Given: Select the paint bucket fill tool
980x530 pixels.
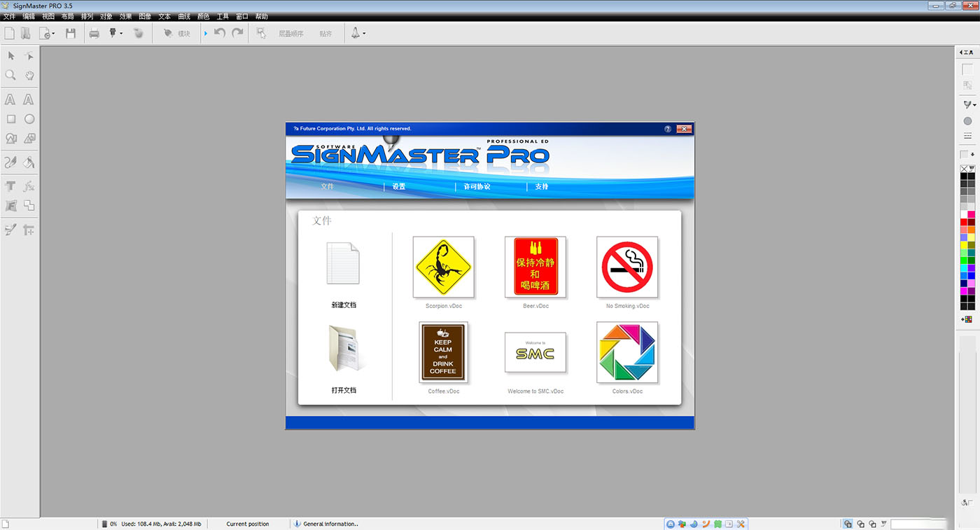Looking at the screenshot, I should pyautogui.click(x=29, y=162).
